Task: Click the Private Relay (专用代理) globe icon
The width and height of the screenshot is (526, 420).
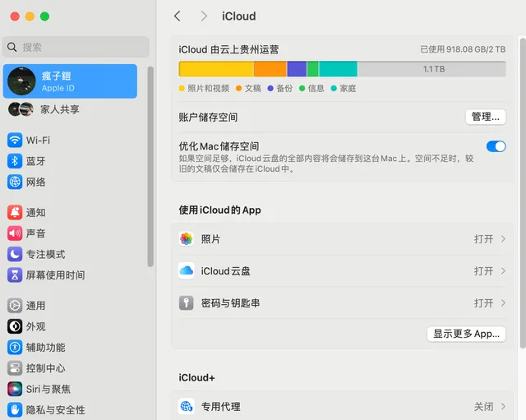Action: click(x=187, y=407)
